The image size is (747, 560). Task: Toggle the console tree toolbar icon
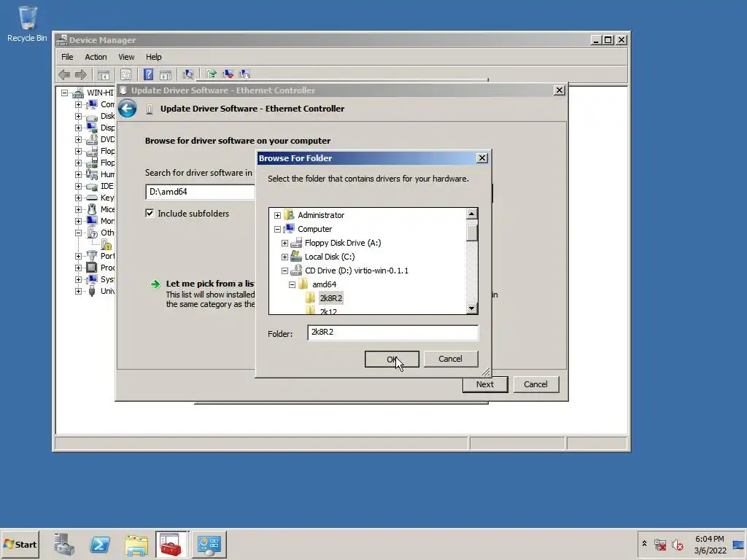(104, 75)
